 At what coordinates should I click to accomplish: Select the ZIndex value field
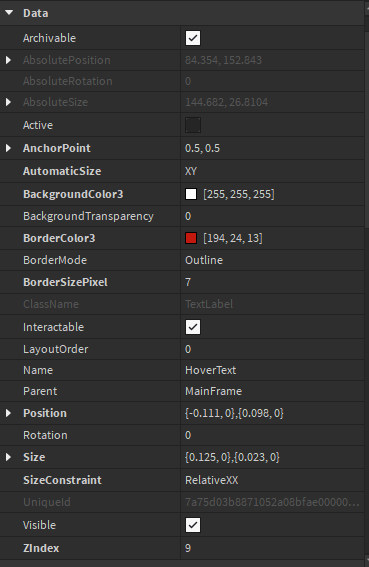(272, 548)
